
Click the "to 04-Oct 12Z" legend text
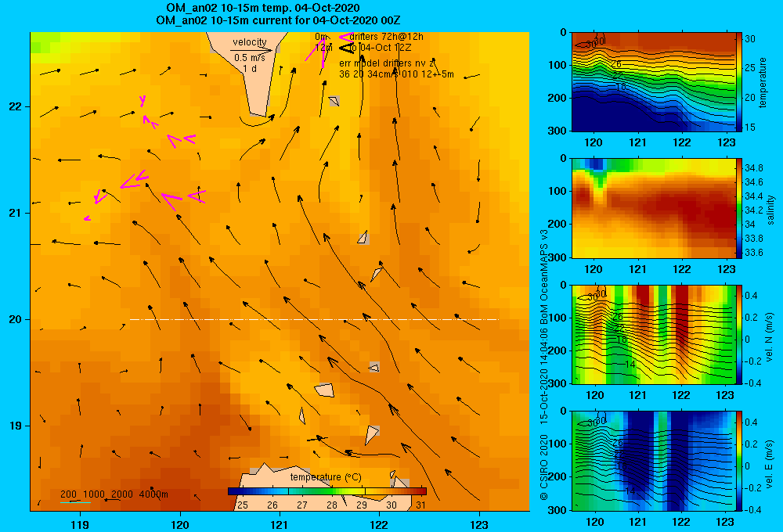[380, 48]
